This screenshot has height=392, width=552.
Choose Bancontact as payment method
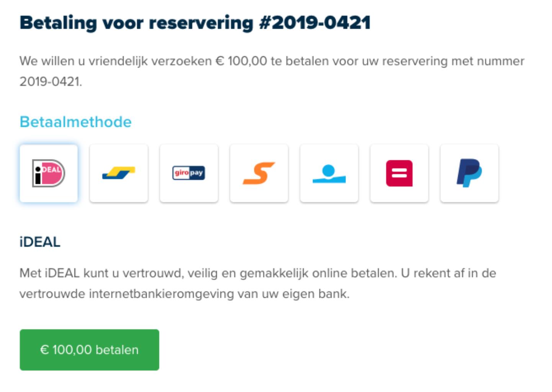click(x=119, y=173)
